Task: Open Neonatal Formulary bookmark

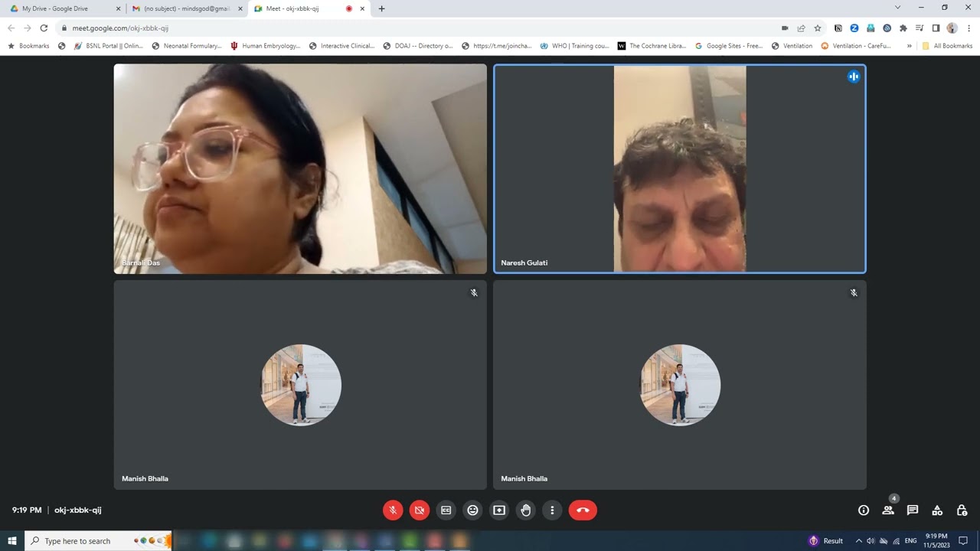Action: click(x=188, y=46)
